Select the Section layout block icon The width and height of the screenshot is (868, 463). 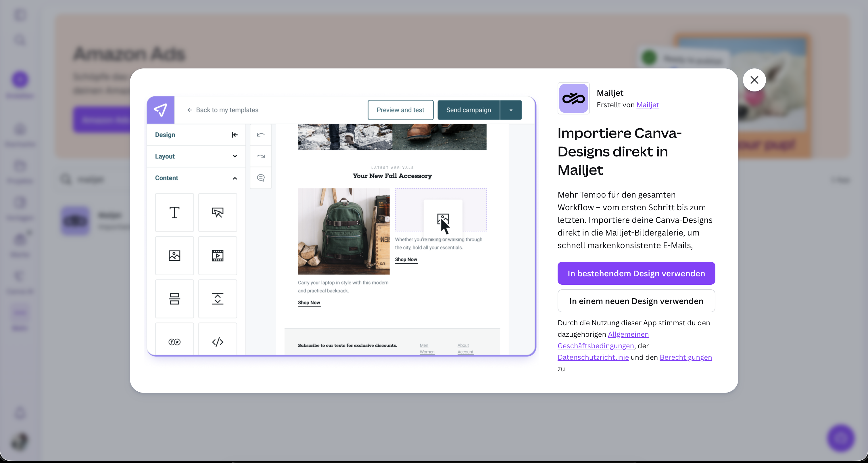coord(174,299)
